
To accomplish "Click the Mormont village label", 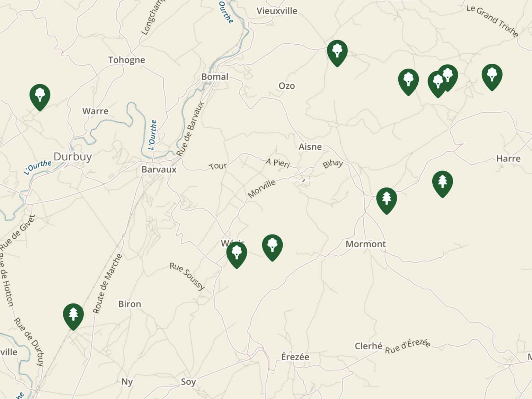I will point(366,244).
